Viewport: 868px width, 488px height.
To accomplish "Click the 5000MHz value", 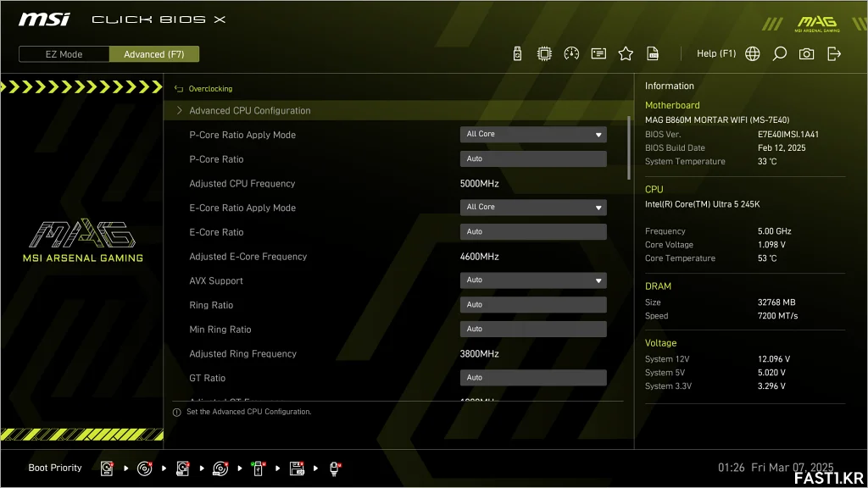I will pyautogui.click(x=480, y=184).
